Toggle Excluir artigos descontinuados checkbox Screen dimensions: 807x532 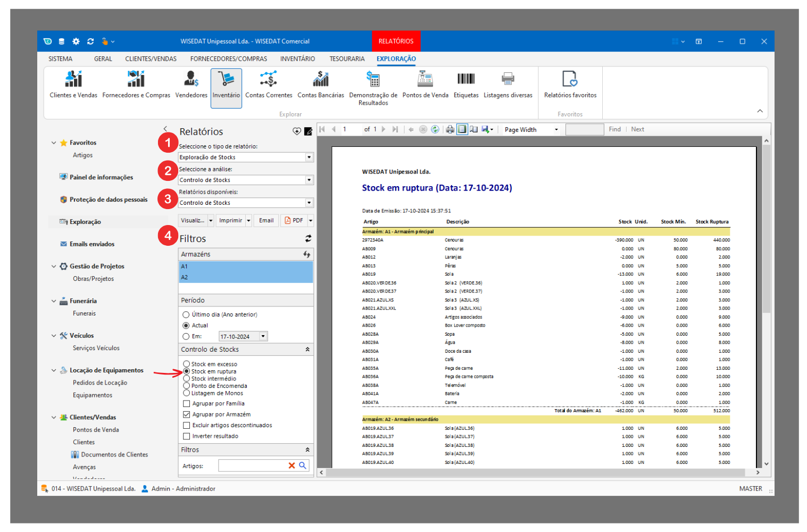click(187, 426)
